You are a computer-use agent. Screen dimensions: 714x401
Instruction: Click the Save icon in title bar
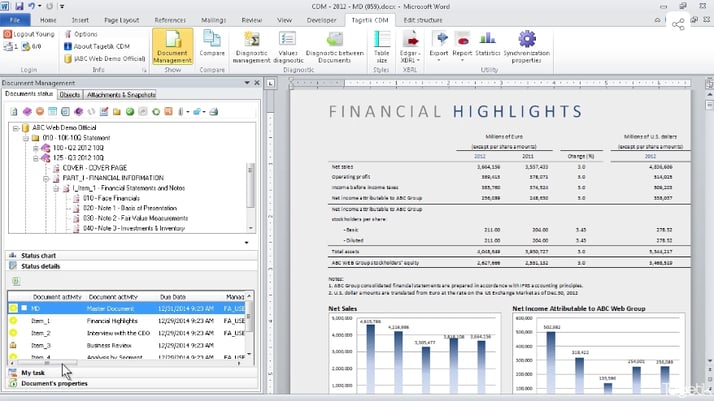(19, 6)
